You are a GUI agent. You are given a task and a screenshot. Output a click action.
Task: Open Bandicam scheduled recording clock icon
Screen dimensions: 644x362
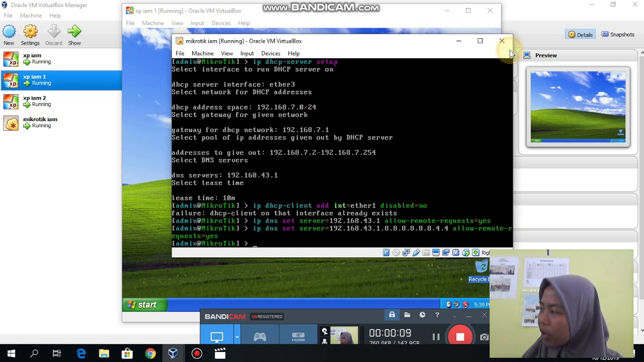(422, 315)
